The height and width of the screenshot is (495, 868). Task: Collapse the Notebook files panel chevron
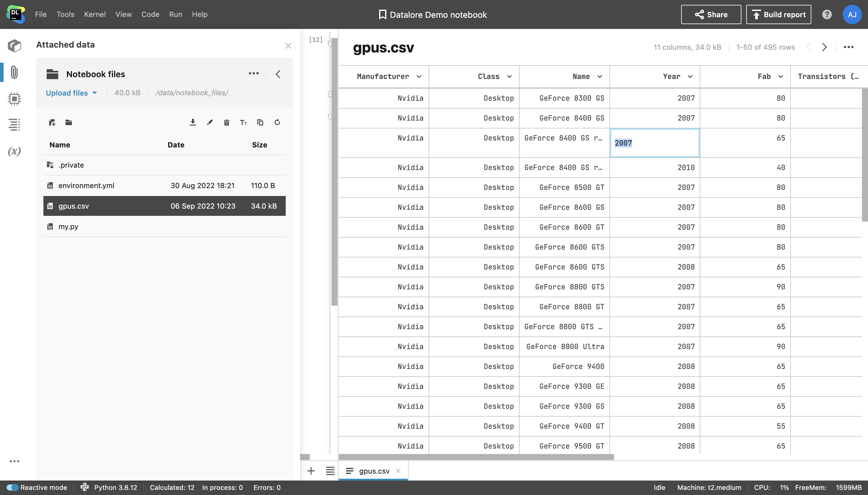point(278,74)
